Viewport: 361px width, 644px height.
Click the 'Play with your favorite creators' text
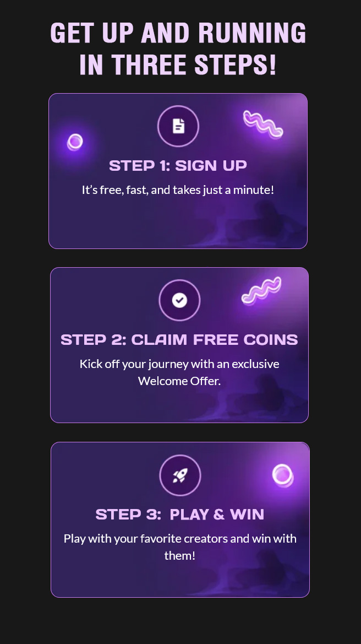click(x=180, y=546)
